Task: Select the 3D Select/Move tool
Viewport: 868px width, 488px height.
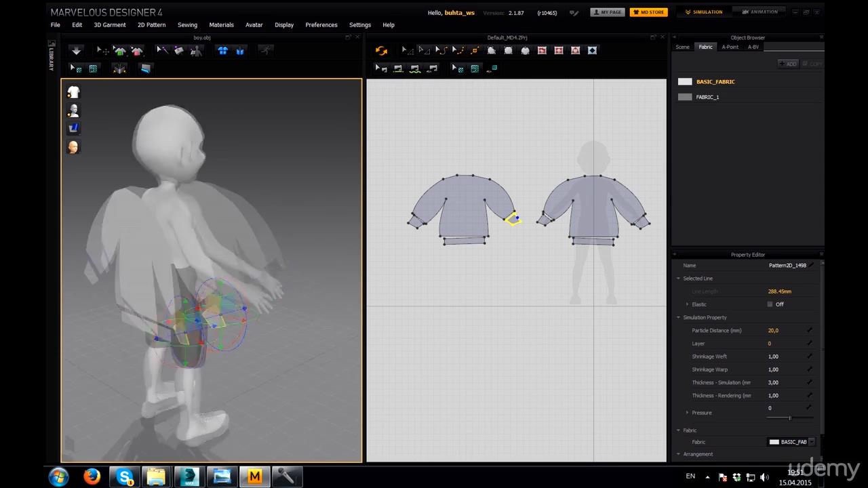Action: (x=102, y=51)
